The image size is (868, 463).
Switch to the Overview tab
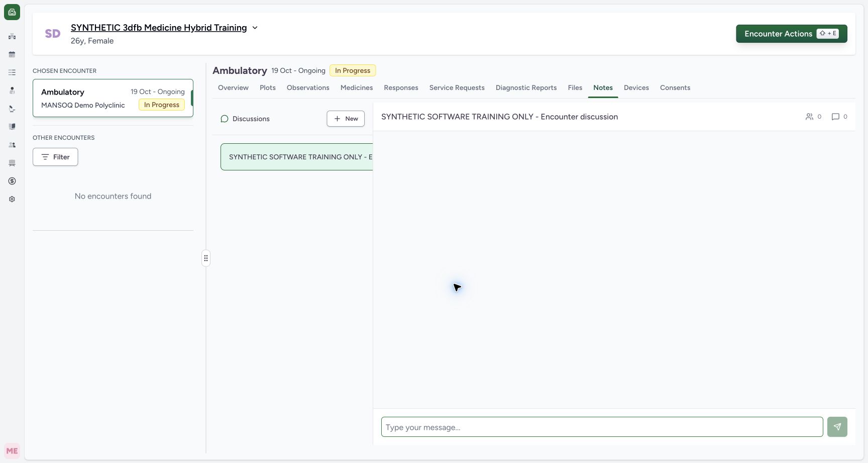click(x=233, y=87)
